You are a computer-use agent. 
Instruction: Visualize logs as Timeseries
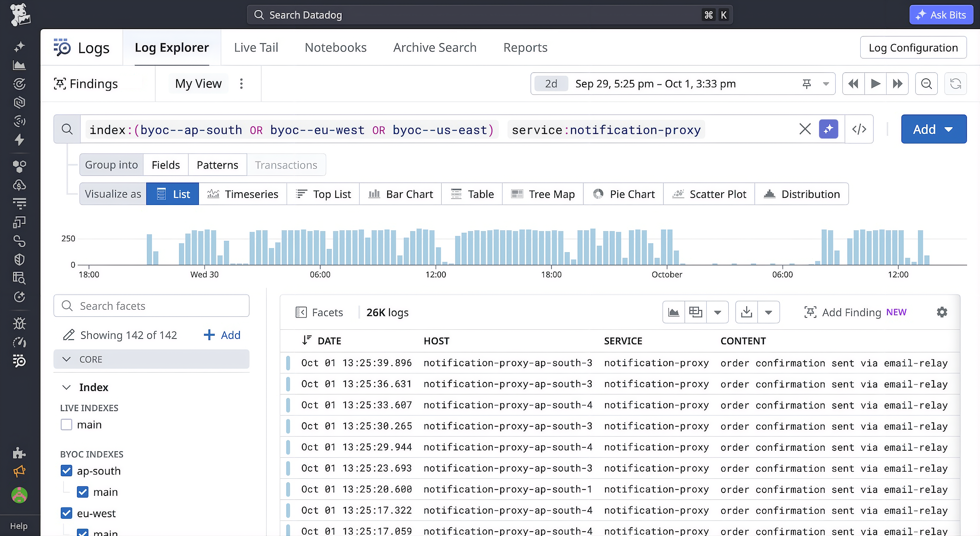243,194
